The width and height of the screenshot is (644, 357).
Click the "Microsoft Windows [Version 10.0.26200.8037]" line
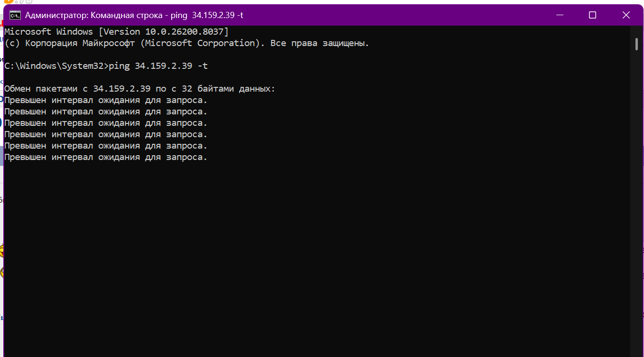117,32
